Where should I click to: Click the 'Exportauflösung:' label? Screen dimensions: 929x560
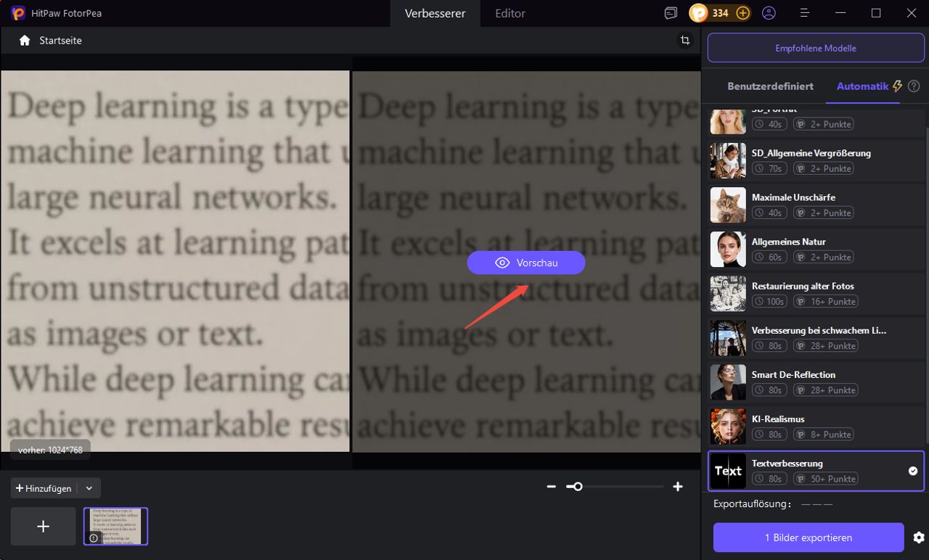click(x=751, y=503)
